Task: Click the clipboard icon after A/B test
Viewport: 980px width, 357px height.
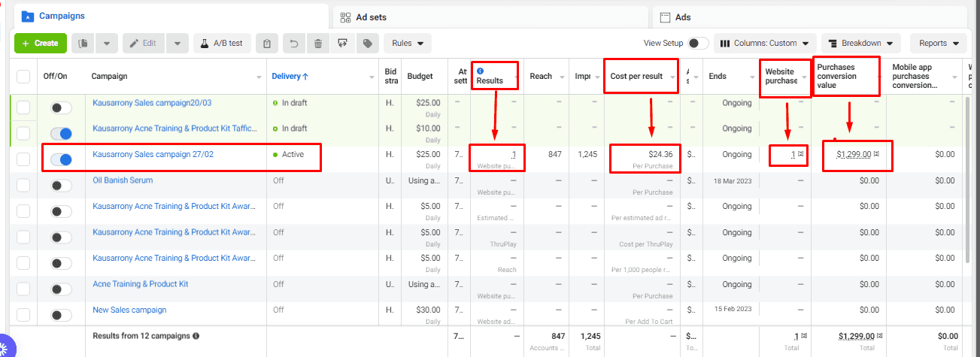Action: tap(266, 44)
